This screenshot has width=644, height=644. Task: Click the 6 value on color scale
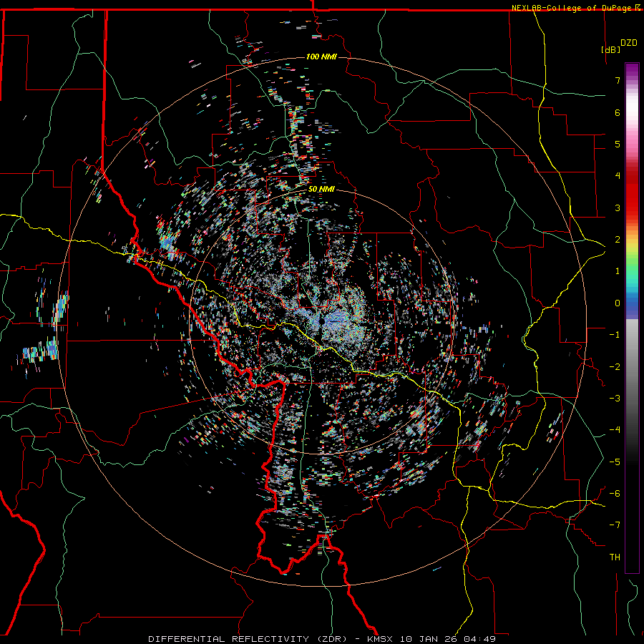point(618,112)
